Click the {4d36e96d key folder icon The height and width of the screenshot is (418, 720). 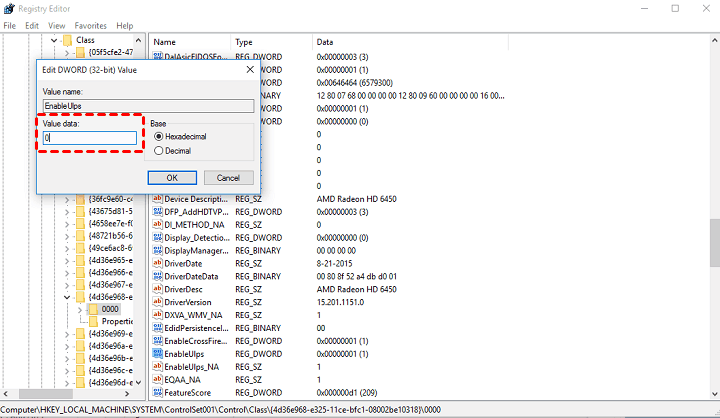point(80,382)
